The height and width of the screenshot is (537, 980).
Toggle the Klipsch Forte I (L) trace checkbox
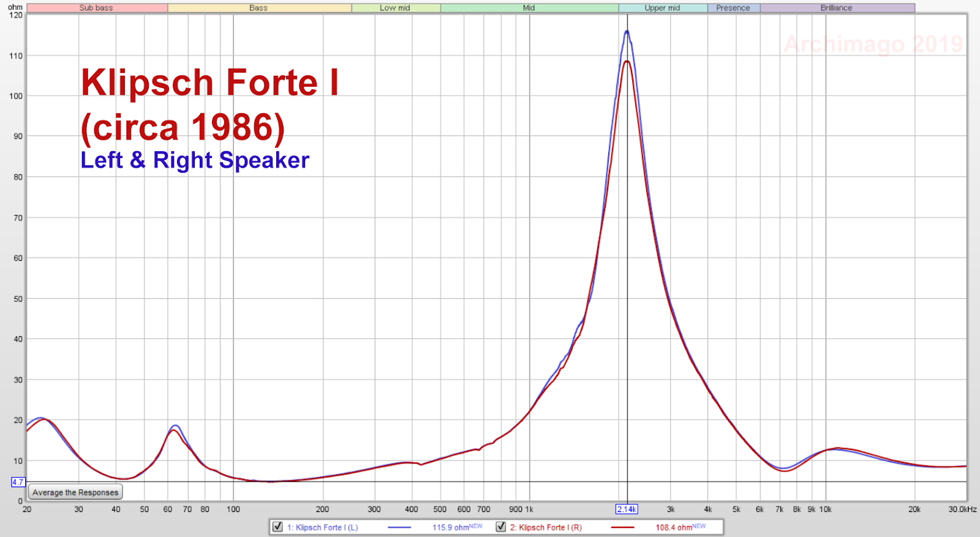point(277,527)
